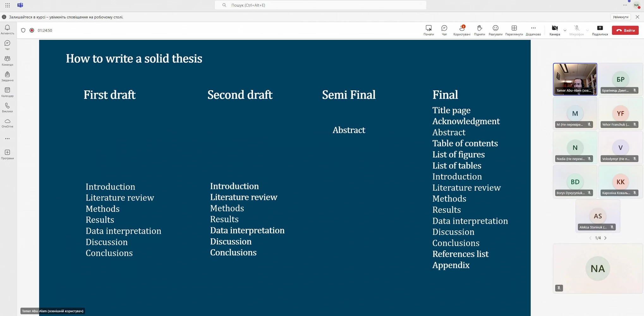The image size is (644, 316).
Task: Share screen (Поділитися) button
Action: point(600,30)
